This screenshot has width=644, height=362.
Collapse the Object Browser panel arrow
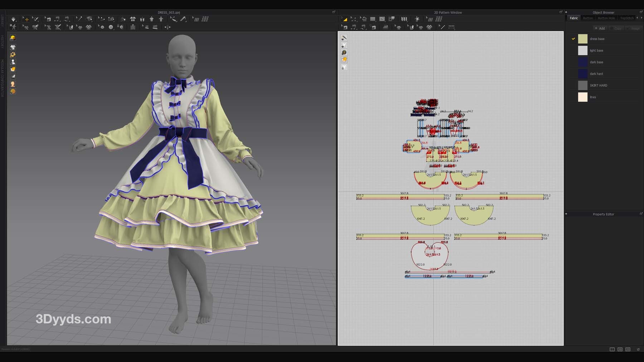coord(566,12)
